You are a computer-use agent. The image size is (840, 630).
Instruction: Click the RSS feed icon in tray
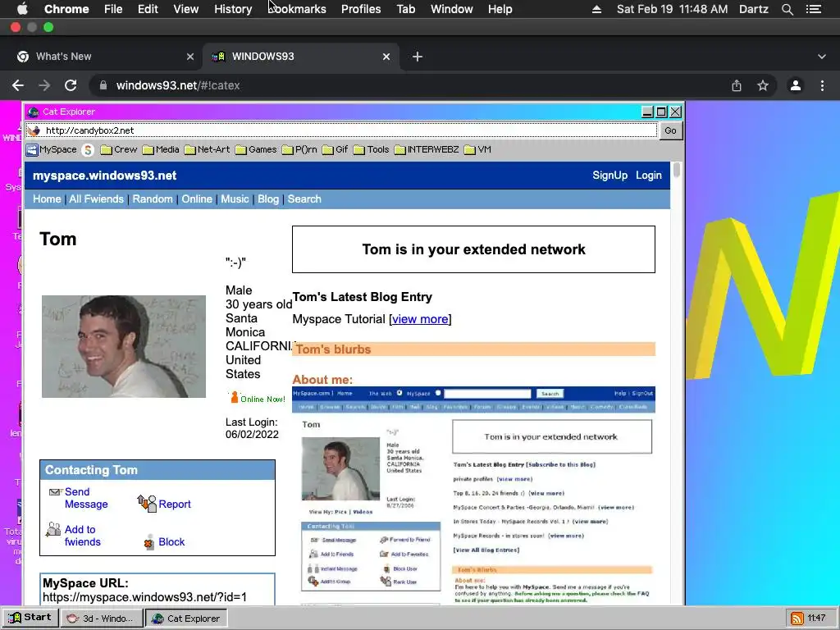(x=797, y=619)
